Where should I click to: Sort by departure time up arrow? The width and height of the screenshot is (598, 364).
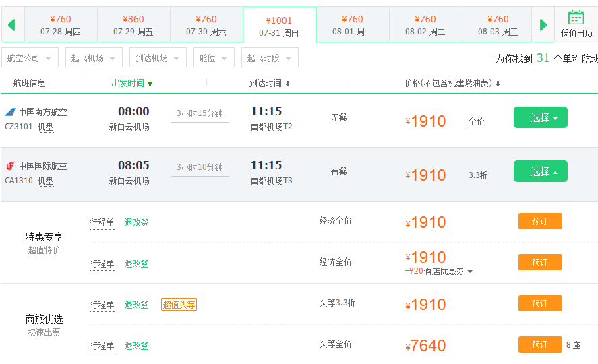point(150,84)
